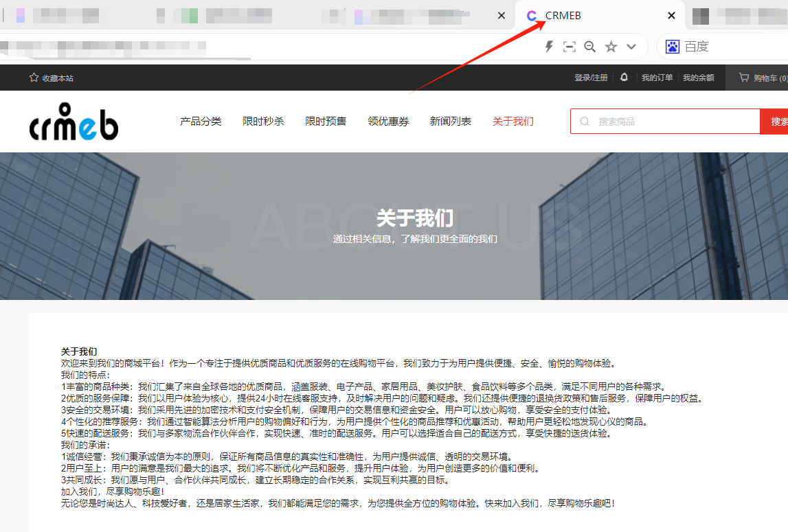Bookmark this page with the star icon

[611, 47]
